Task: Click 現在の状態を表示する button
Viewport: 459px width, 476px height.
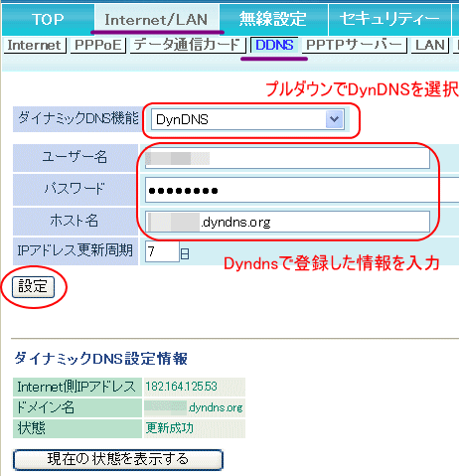Action: click(x=118, y=460)
